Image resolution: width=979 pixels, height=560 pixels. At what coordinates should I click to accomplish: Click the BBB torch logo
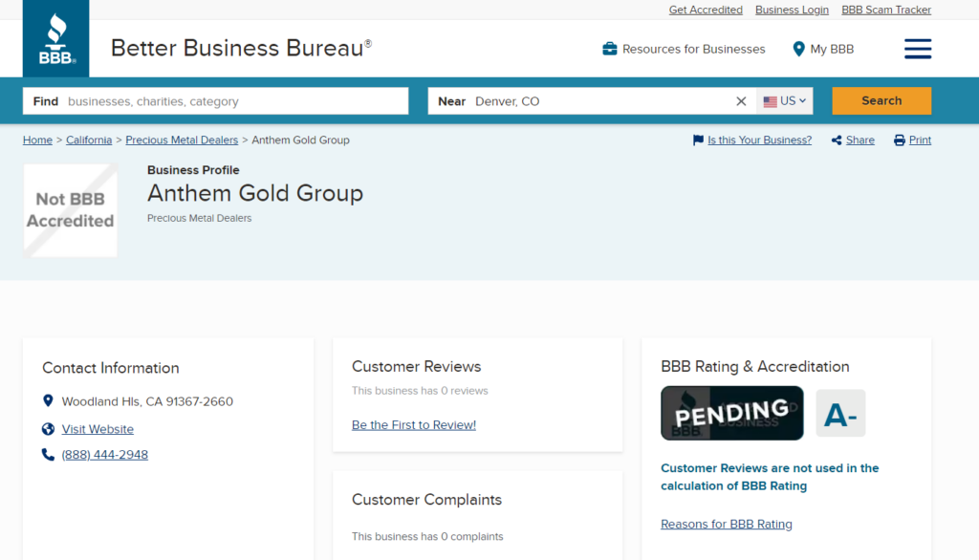pyautogui.click(x=55, y=39)
